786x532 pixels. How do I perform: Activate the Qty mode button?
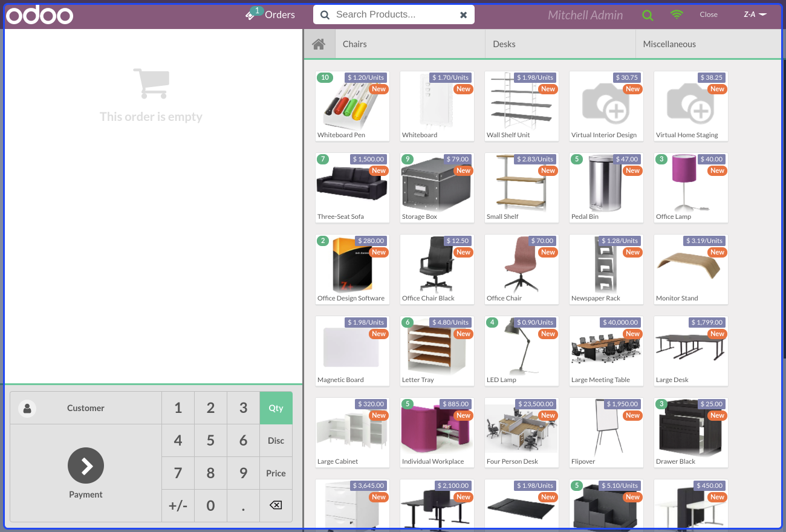(276, 408)
